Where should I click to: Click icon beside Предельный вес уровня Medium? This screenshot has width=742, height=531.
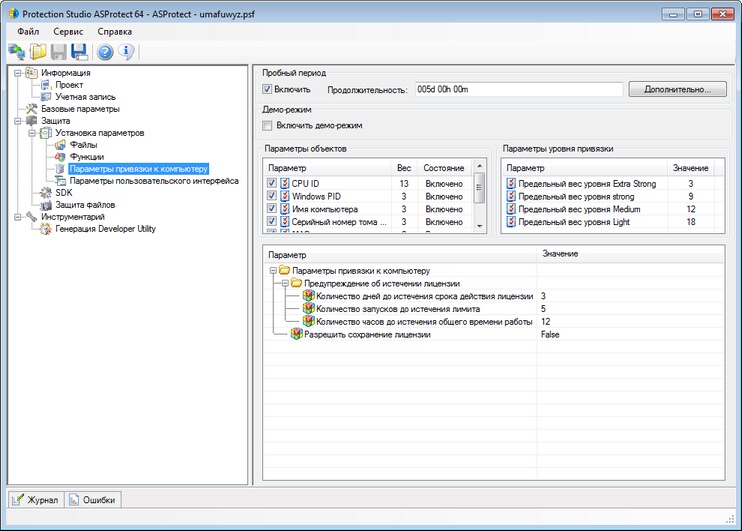point(511,209)
